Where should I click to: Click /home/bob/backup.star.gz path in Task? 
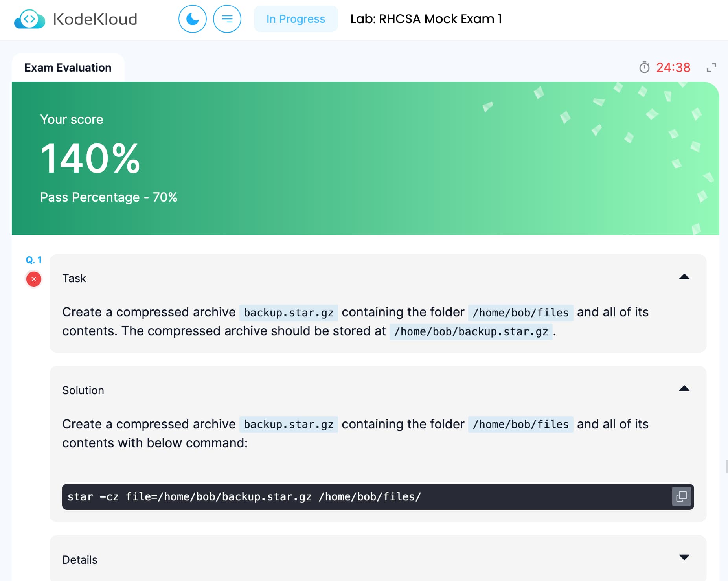471,331
